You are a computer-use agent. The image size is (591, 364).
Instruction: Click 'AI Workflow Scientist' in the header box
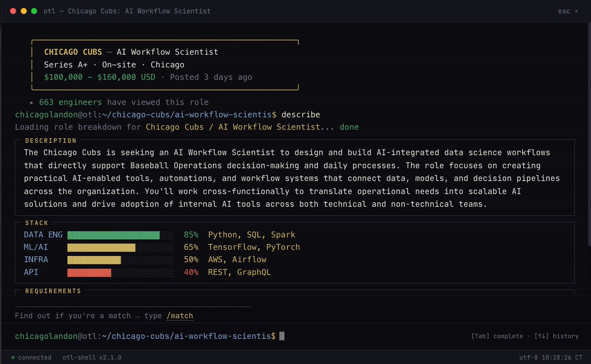point(167,52)
